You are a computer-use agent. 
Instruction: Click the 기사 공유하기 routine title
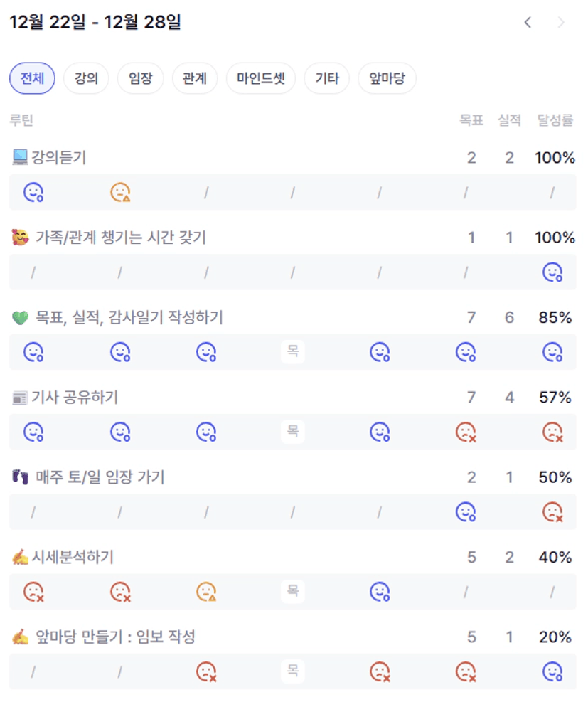click(75, 397)
